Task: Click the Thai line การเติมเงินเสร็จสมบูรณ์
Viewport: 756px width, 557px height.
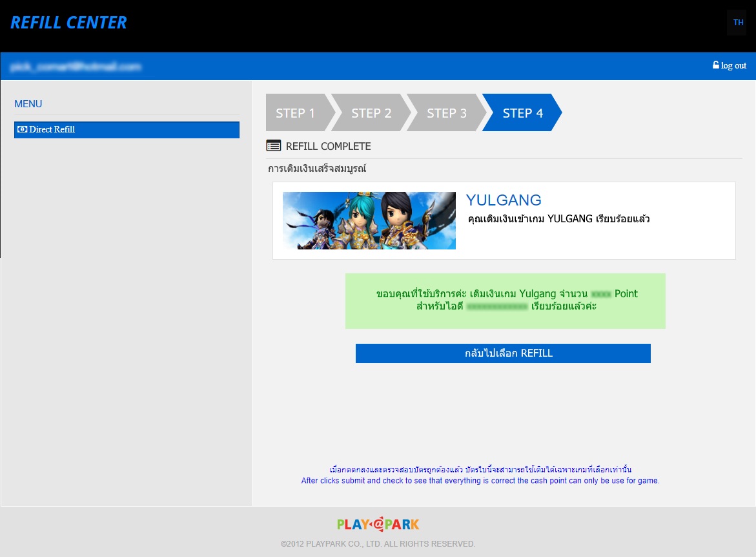Action: point(317,169)
